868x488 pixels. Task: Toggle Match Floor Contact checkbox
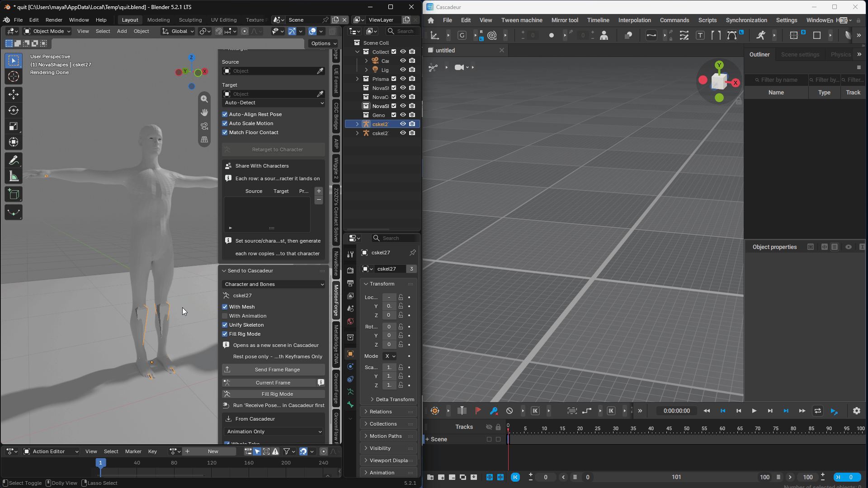pyautogui.click(x=225, y=133)
